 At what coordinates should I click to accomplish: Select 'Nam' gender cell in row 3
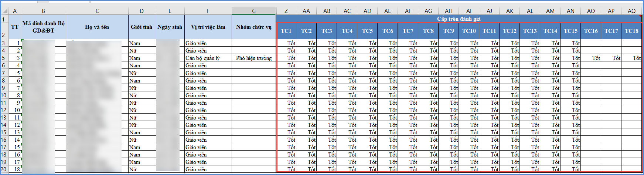tap(142, 43)
